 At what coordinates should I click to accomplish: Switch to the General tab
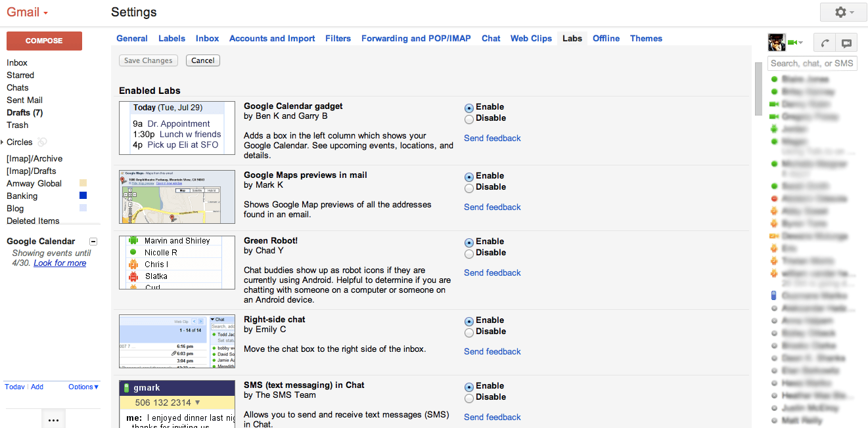point(132,38)
